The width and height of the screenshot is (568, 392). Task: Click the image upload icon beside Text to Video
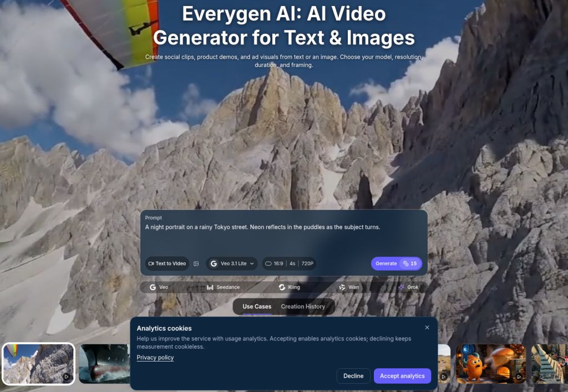click(196, 263)
